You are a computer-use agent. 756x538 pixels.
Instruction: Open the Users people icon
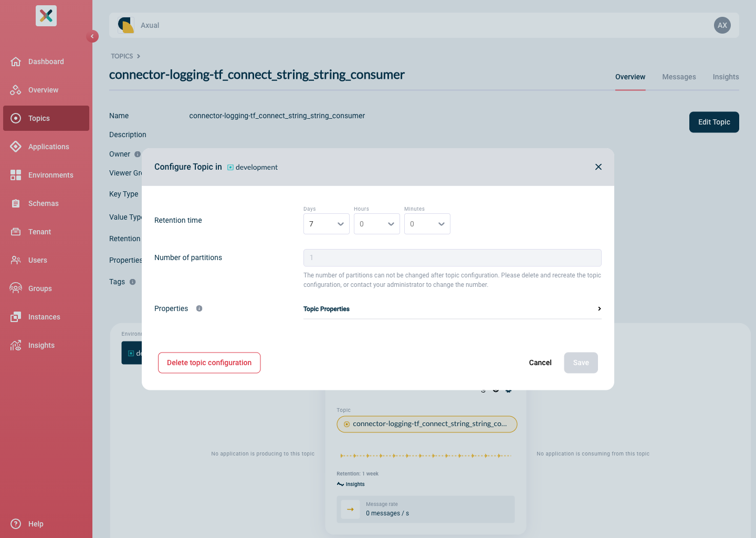tap(16, 260)
